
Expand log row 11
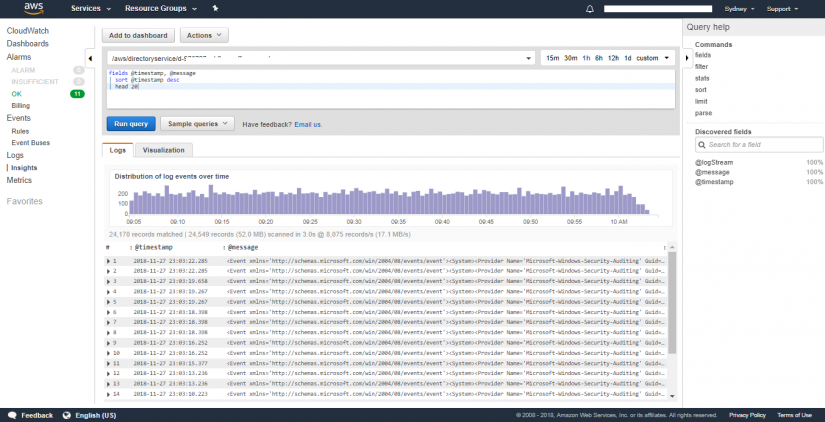(x=109, y=363)
